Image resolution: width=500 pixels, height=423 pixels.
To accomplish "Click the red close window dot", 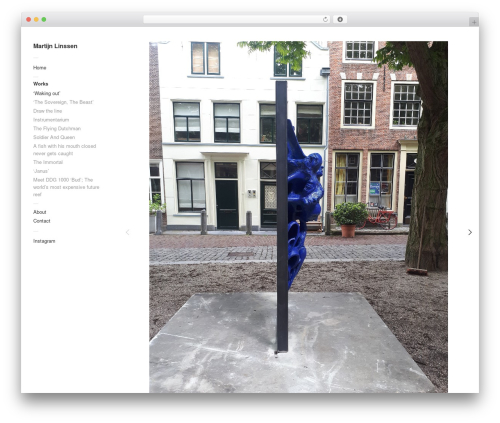I will tap(29, 20).
